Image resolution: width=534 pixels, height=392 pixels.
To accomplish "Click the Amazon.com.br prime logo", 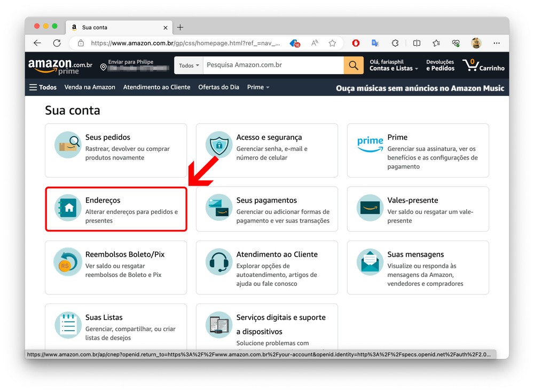I will (x=60, y=66).
